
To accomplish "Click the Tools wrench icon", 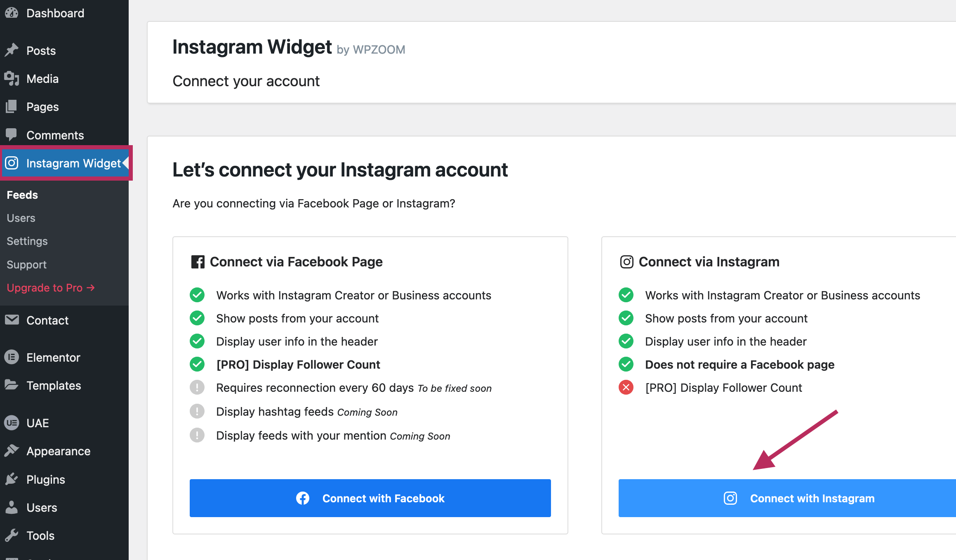I will (x=12, y=535).
